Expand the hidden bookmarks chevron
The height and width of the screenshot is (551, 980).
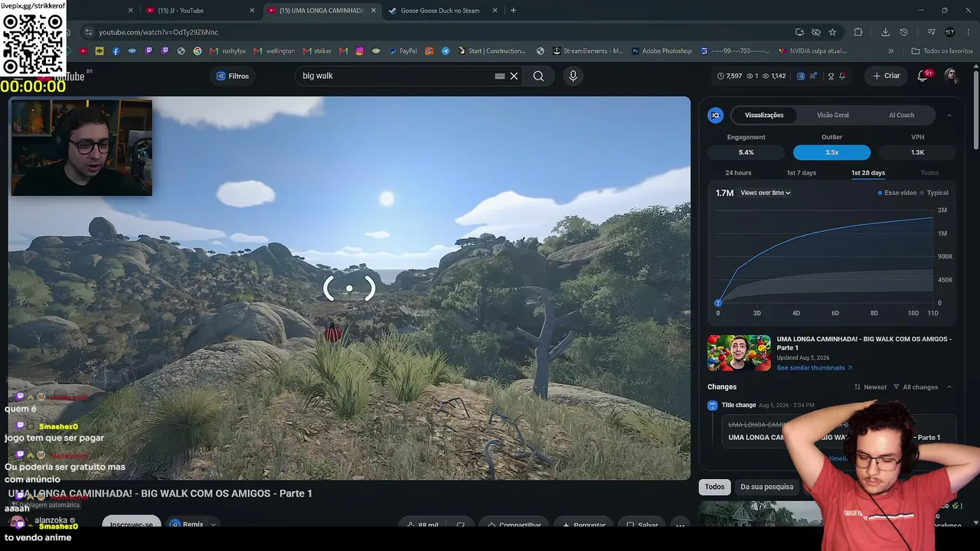[890, 51]
